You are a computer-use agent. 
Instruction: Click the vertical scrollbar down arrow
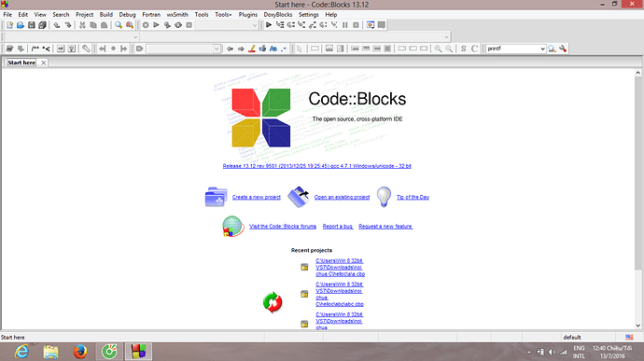point(637,326)
